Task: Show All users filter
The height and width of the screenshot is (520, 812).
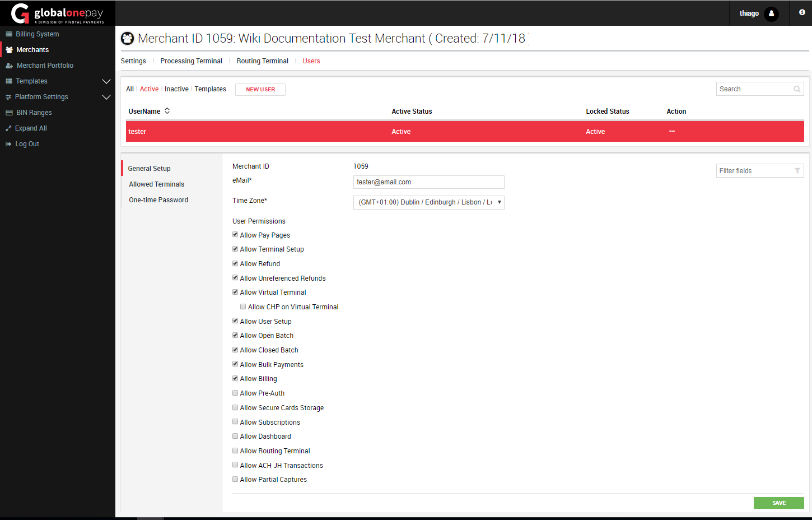Action: (130, 89)
